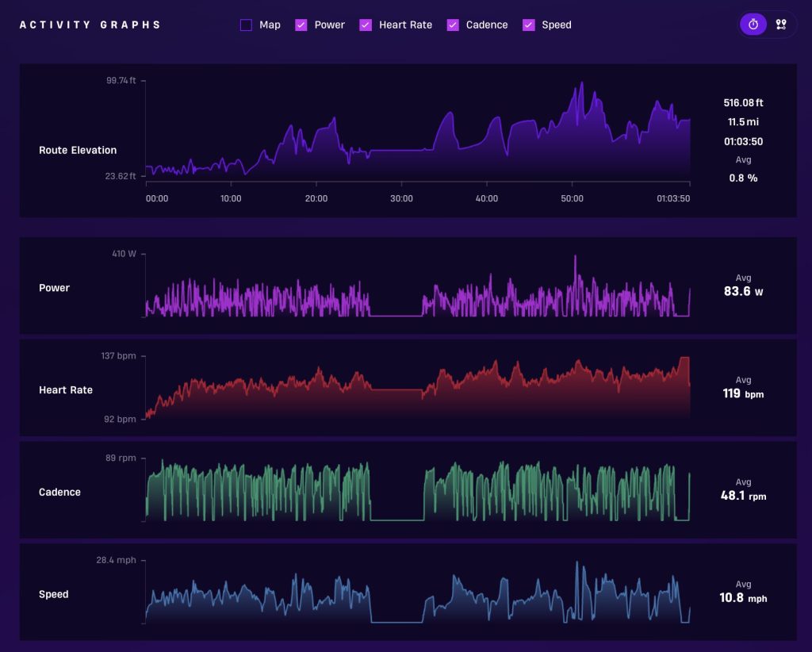The image size is (812, 652).
Task: Click the 20:00 time axis tick
Action: point(316,198)
